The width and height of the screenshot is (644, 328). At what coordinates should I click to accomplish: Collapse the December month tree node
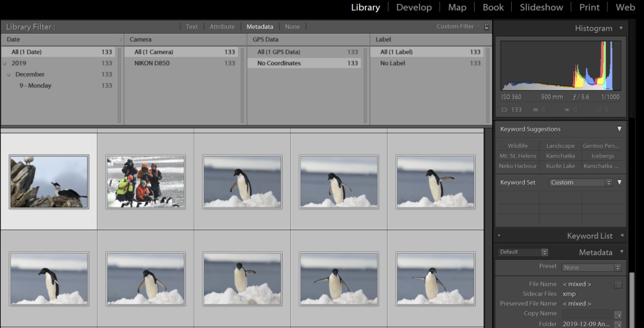(x=9, y=75)
